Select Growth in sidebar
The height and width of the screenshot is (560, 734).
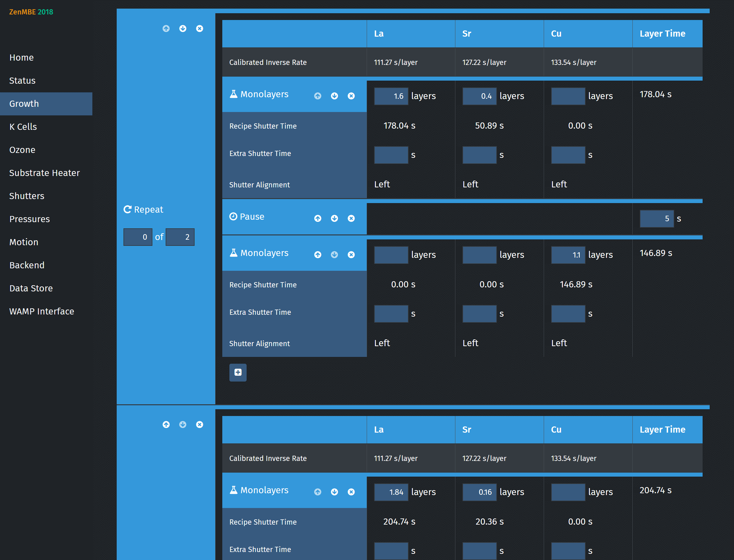[46, 104]
